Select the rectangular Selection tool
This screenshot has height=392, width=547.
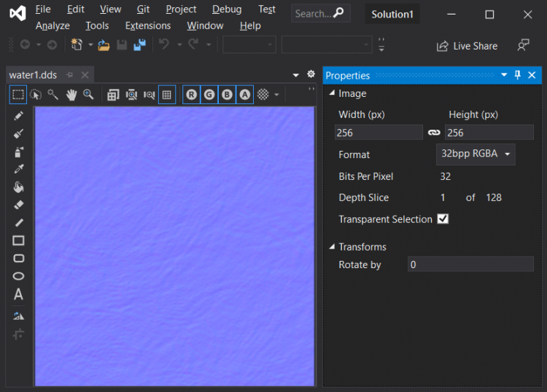[x=18, y=95]
